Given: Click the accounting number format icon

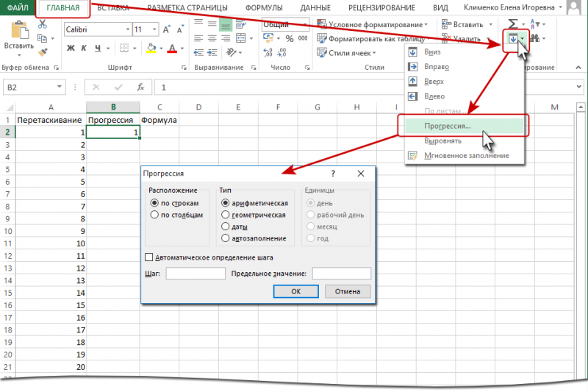Looking at the screenshot, I should point(268,38).
